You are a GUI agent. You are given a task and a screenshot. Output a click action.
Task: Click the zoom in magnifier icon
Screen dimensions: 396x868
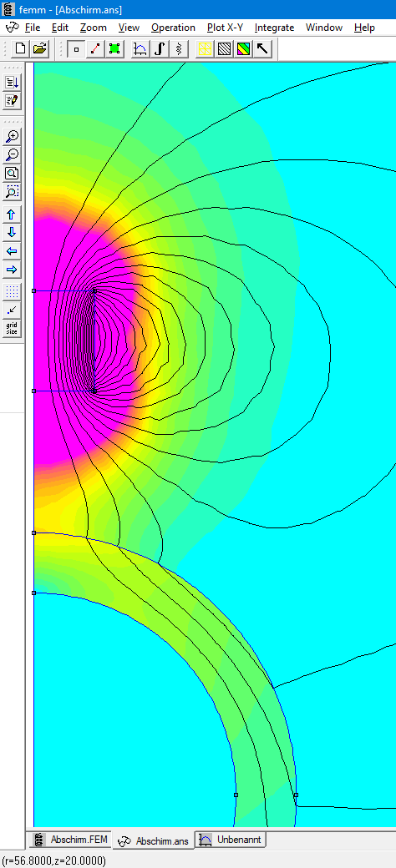tap(12, 135)
